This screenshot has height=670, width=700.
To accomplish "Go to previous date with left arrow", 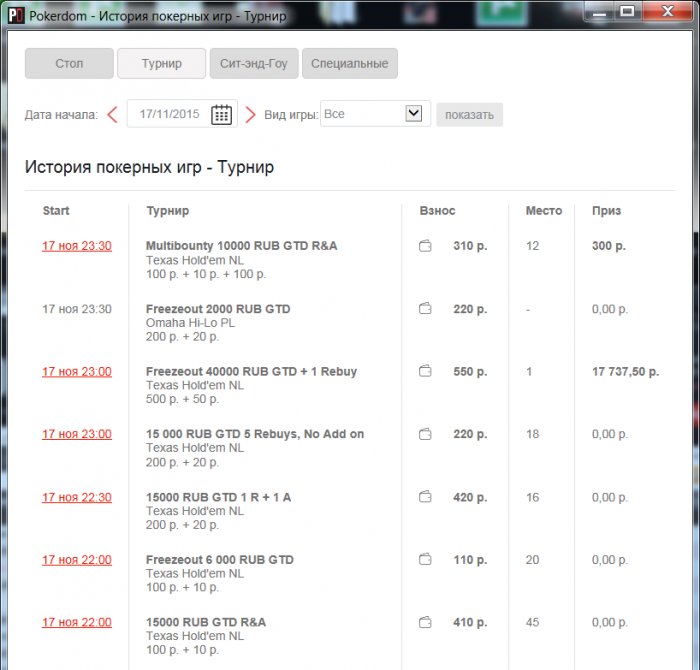I will (112, 115).
